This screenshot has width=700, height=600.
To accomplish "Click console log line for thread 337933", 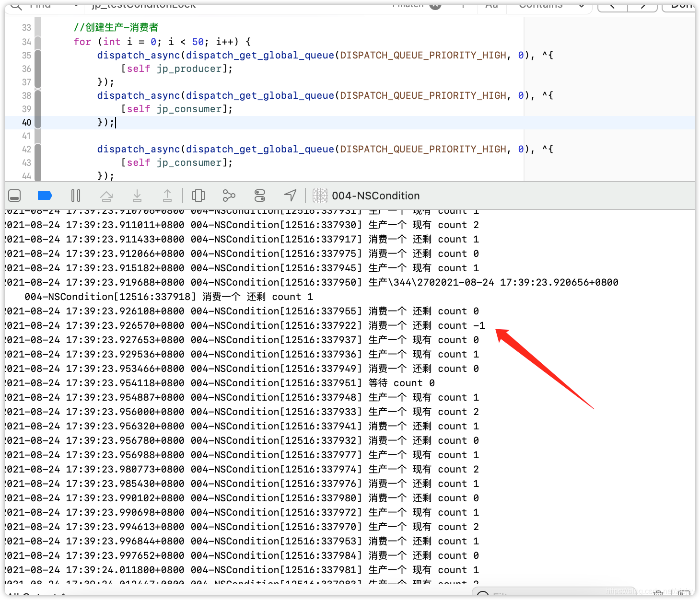I will pyautogui.click(x=242, y=412).
